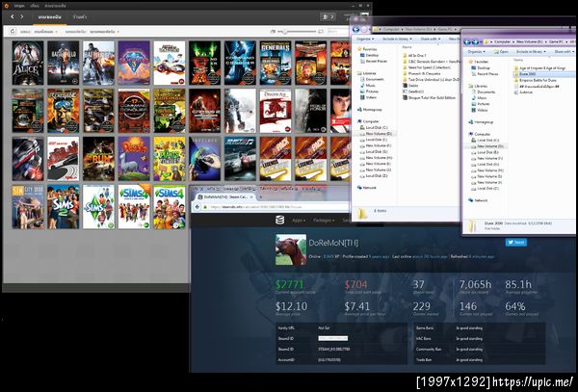Open Include in library in front Explorer
The image size is (578, 392).
pos(531,52)
